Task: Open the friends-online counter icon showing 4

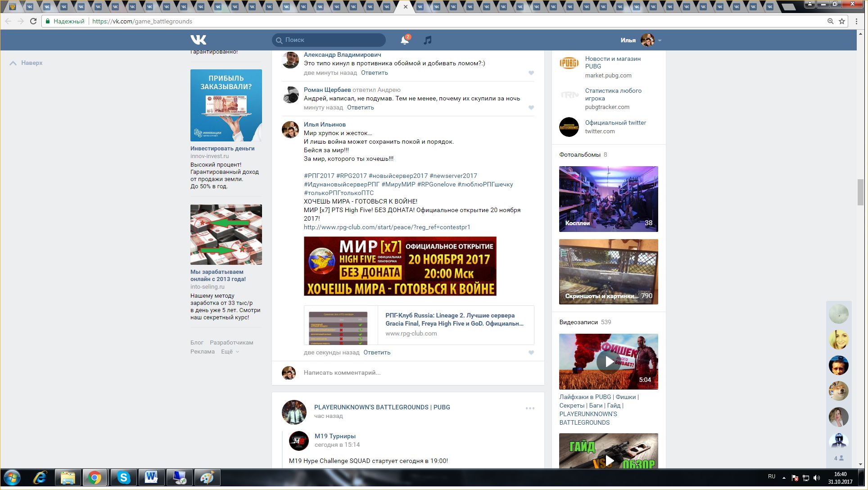Action: 839,458
